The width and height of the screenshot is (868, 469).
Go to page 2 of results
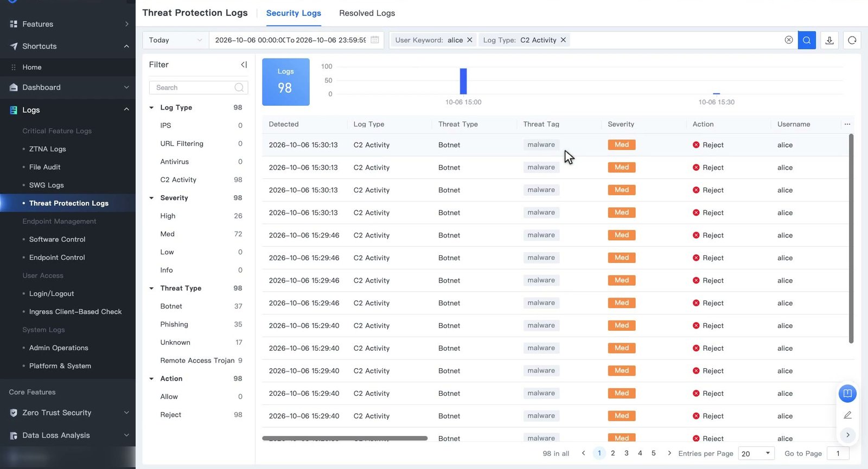pyautogui.click(x=613, y=453)
